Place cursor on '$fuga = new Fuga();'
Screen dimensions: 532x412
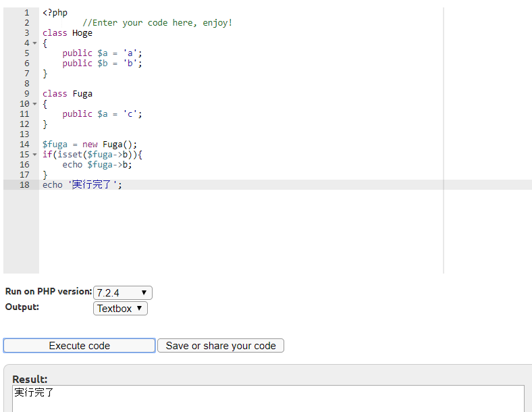(89, 145)
